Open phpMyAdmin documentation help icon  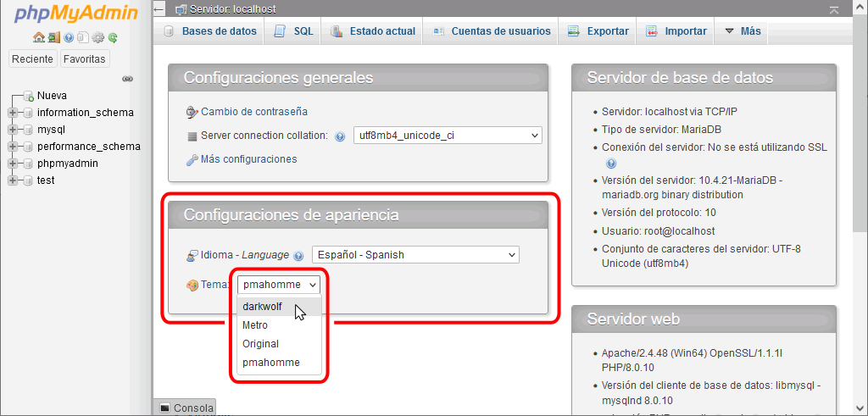pos(69,37)
